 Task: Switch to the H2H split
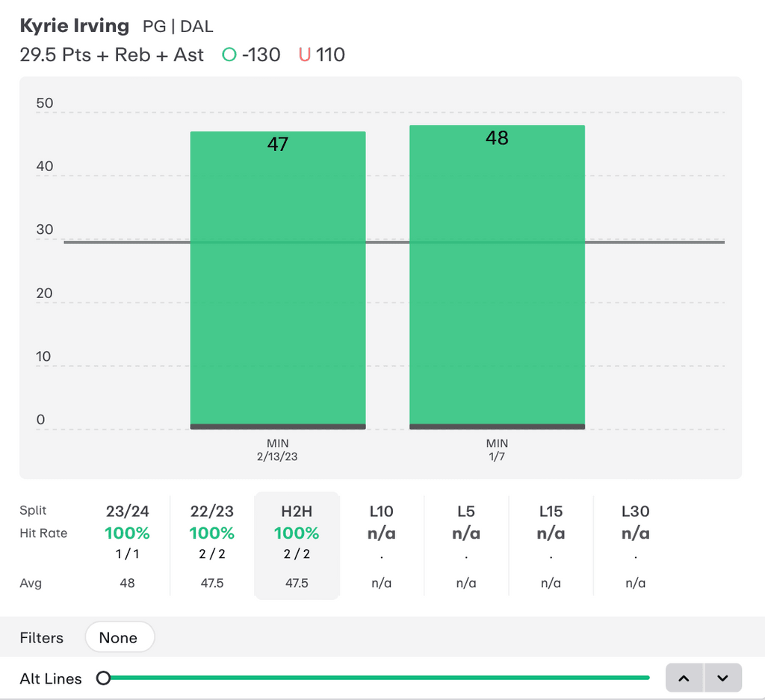(x=297, y=546)
